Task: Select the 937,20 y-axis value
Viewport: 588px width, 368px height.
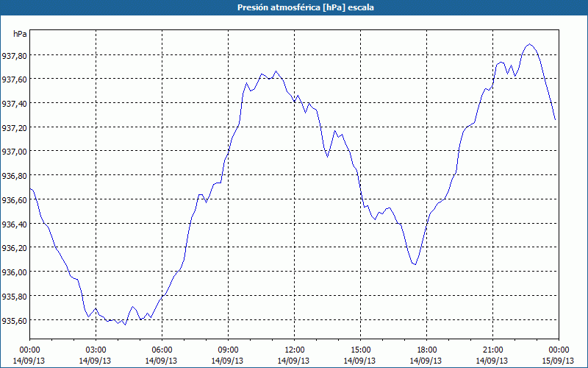Action: pyautogui.click(x=14, y=128)
